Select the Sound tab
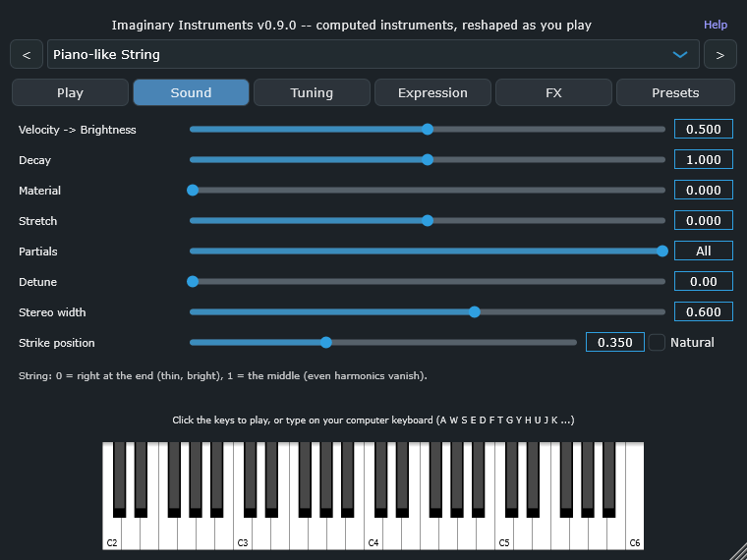This screenshot has width=747, height=560. (x=191, y=92)
